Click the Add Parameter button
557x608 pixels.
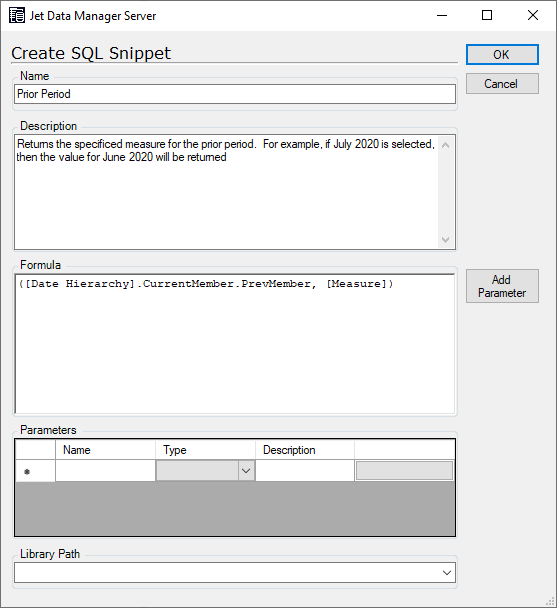coord(502,286)
